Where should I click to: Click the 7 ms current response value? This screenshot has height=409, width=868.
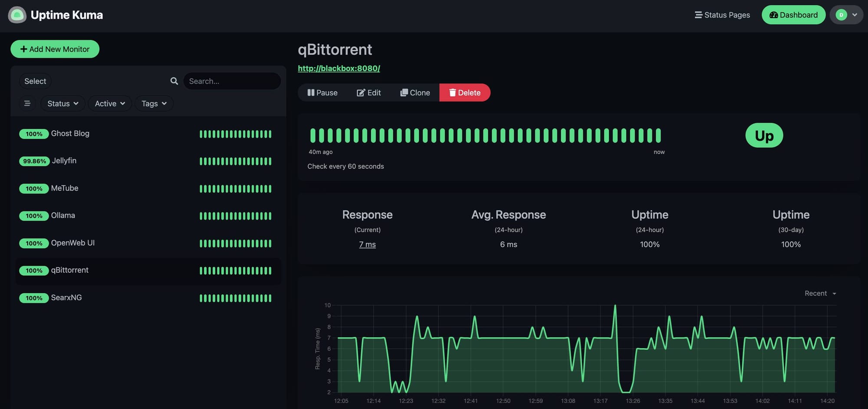(368, 244)
